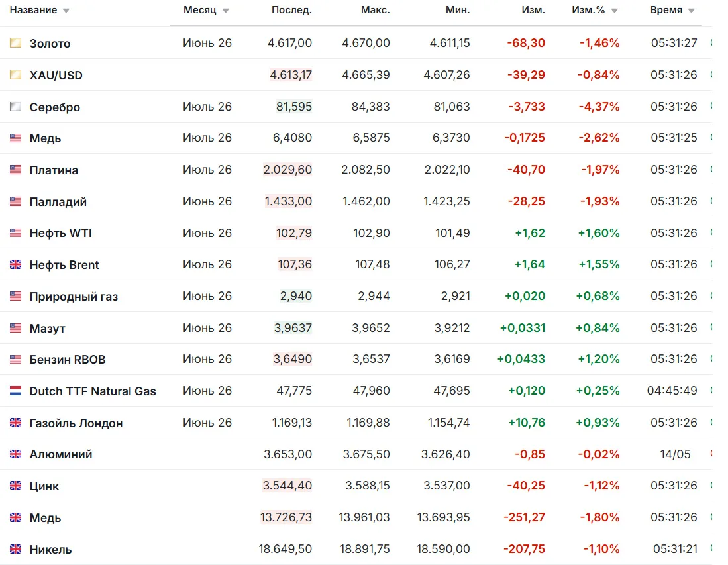Open the Месяц column sort dropdown
Viewport: 728px width, 565px height.
pyautogui.click(x=226, y=11)
